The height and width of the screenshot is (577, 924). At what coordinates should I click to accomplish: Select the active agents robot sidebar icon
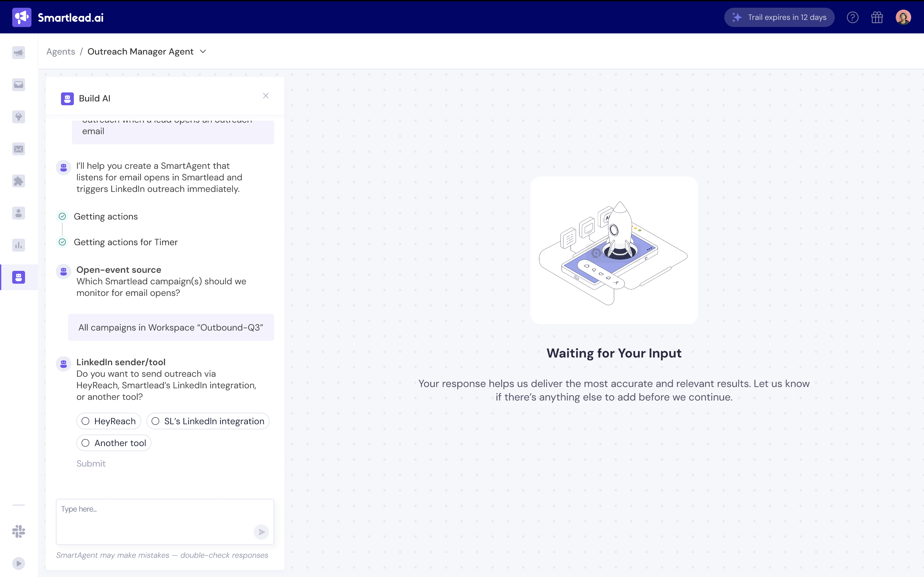[19, 277]
